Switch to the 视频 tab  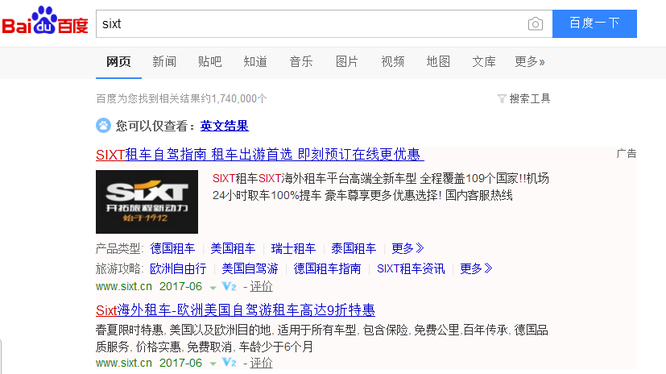click(x=392, y=62)
